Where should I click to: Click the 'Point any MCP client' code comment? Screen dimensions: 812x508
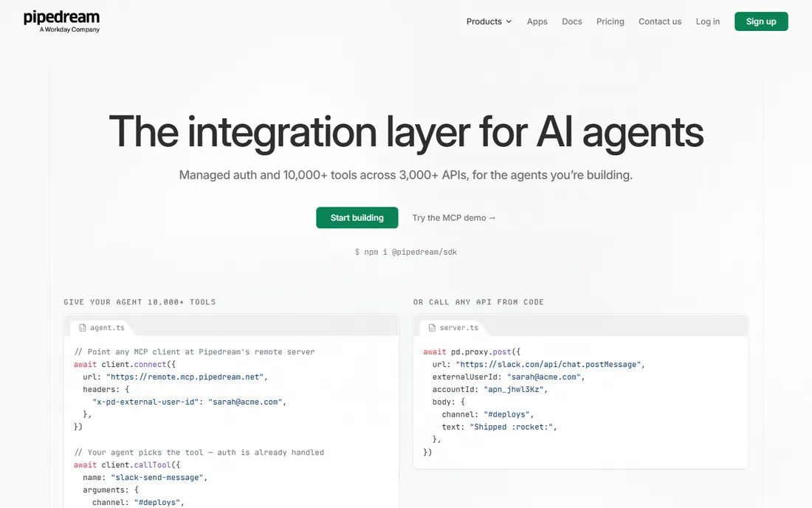(x=194, y=352)
